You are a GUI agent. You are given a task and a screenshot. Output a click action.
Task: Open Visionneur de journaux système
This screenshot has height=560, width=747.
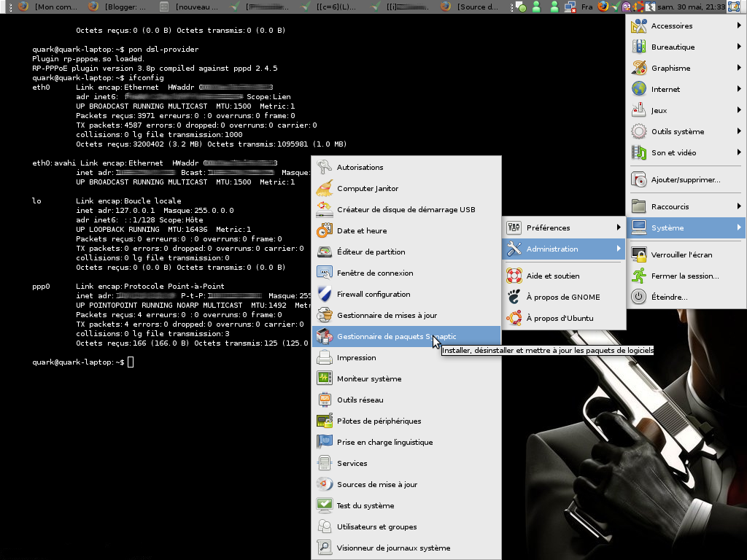[x=406, y=548]
